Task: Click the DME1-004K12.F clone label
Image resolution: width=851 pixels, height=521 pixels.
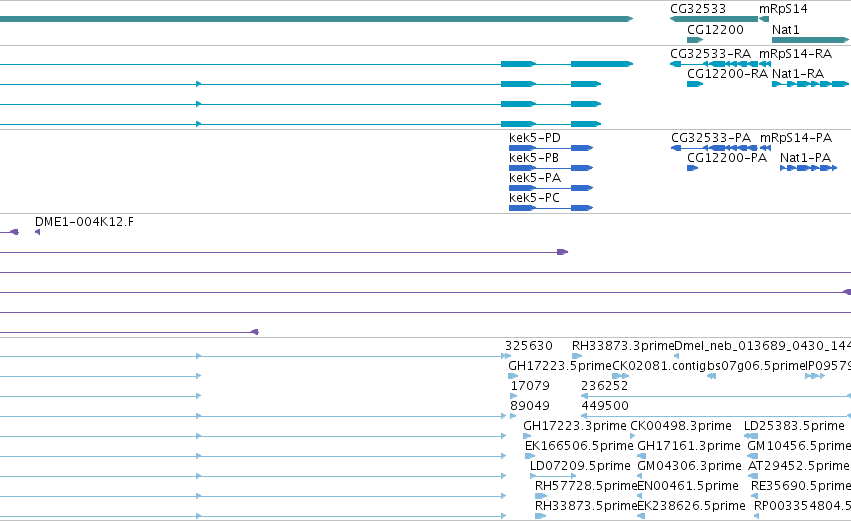Action: 84,222
